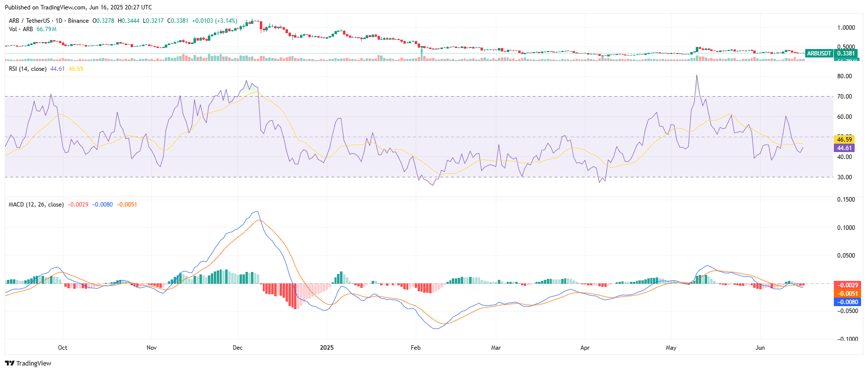Click the Vol · ARB volume legend
The height and width of the screenshot is (372, 868).
tap(21, 29)
